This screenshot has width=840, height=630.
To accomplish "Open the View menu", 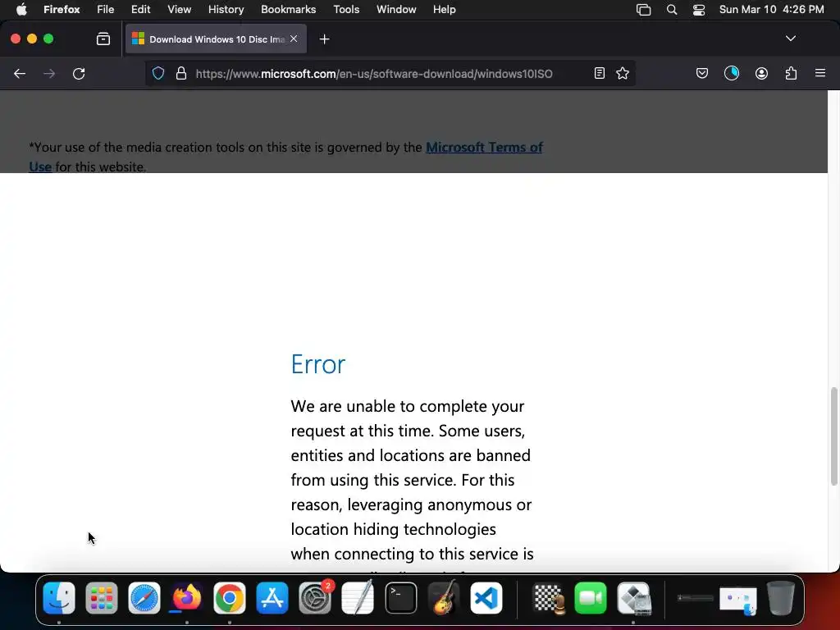I will [x=179, y=10].
